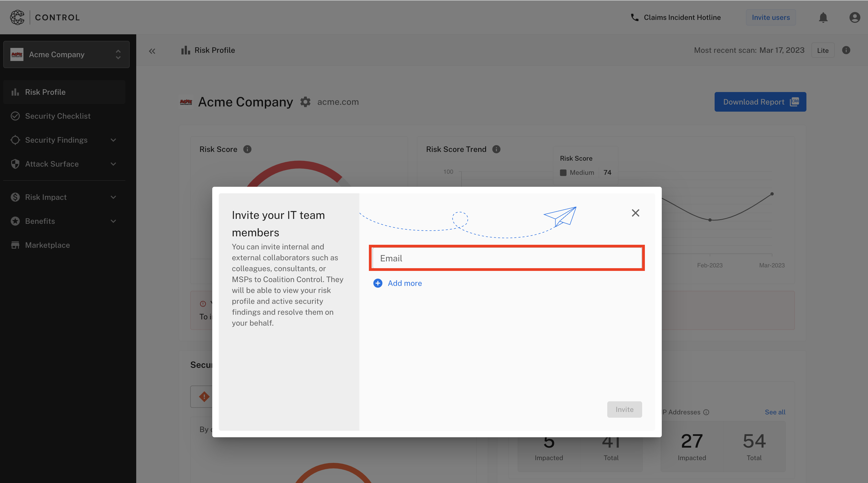
Task: Open Security Findings in the sidebar
Action: (64, 140)
